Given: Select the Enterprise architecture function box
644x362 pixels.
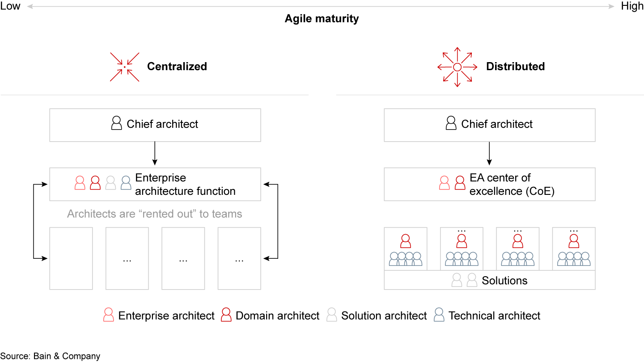Looking at the screenshot, I should click(155, 184).
